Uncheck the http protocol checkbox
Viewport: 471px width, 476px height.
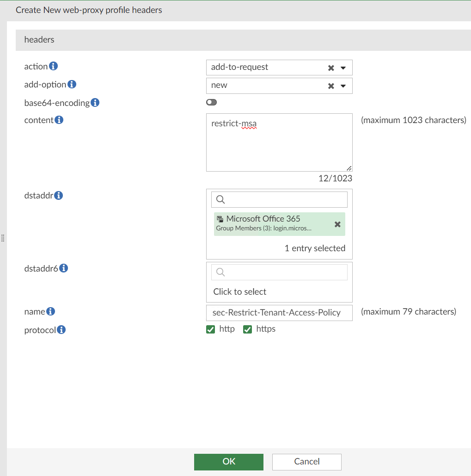212,329
